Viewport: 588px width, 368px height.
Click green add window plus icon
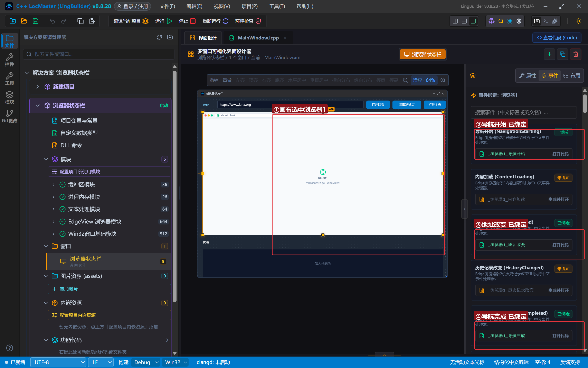coord(549,54)
